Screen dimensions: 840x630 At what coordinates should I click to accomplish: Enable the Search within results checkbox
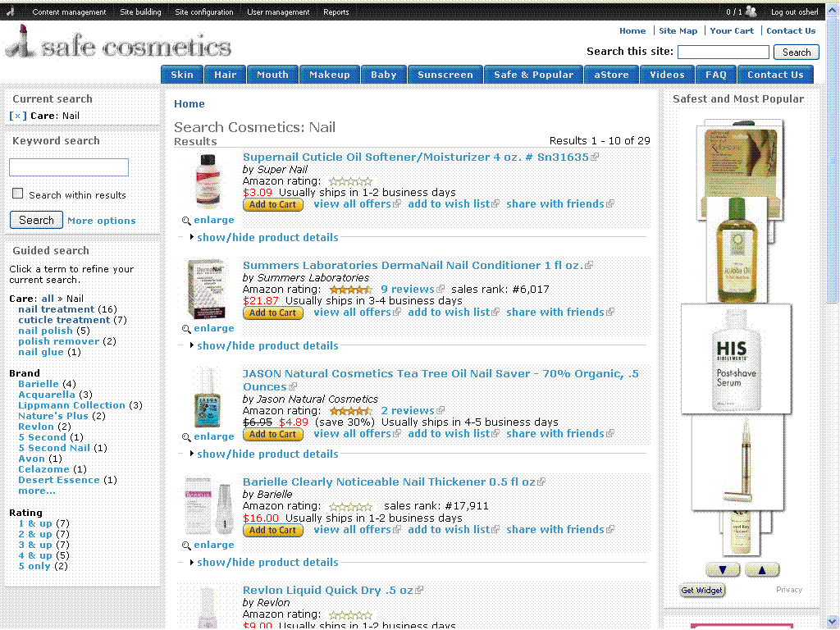tap(18, 194)
